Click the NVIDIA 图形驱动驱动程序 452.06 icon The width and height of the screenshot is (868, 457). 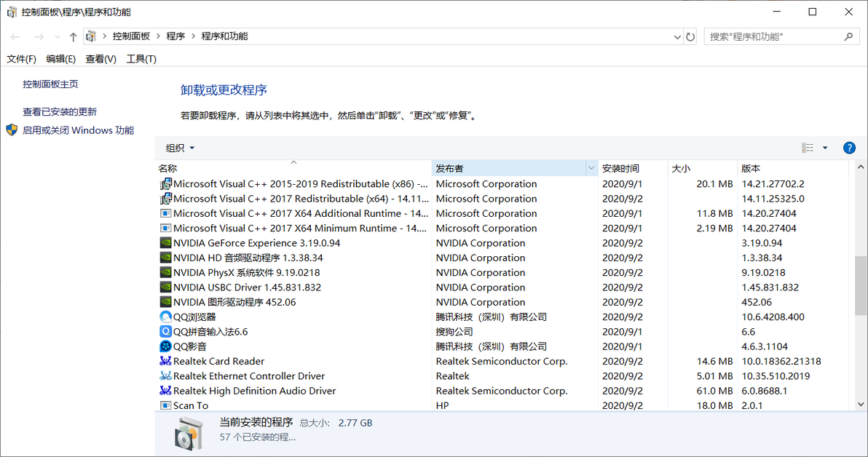(x=165, y=302)
